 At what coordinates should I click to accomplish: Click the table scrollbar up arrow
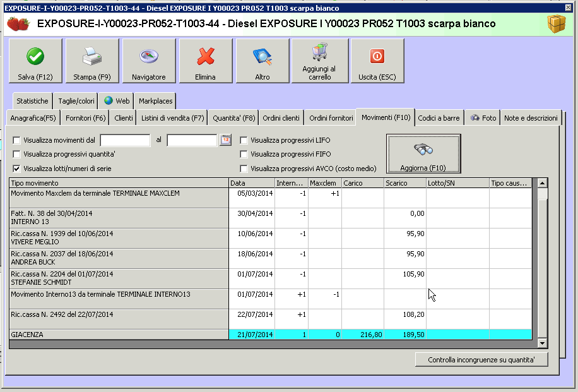pos(542,183)
